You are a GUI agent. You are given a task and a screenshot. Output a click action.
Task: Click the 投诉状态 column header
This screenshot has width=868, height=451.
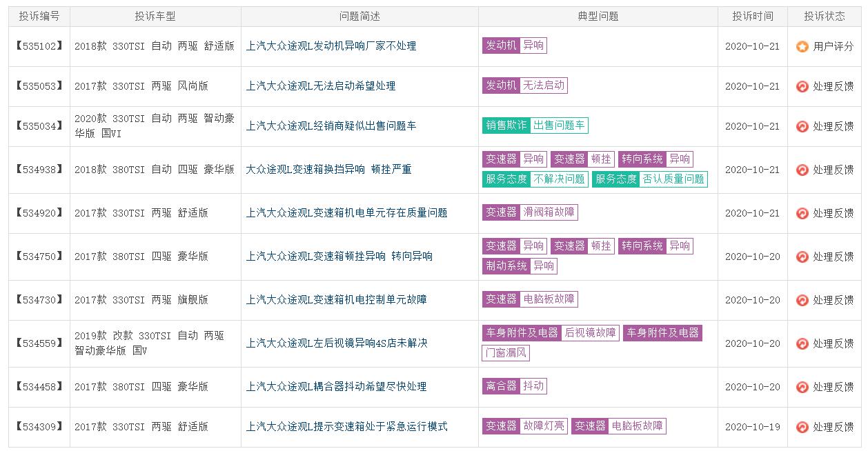tap(825, 17)
